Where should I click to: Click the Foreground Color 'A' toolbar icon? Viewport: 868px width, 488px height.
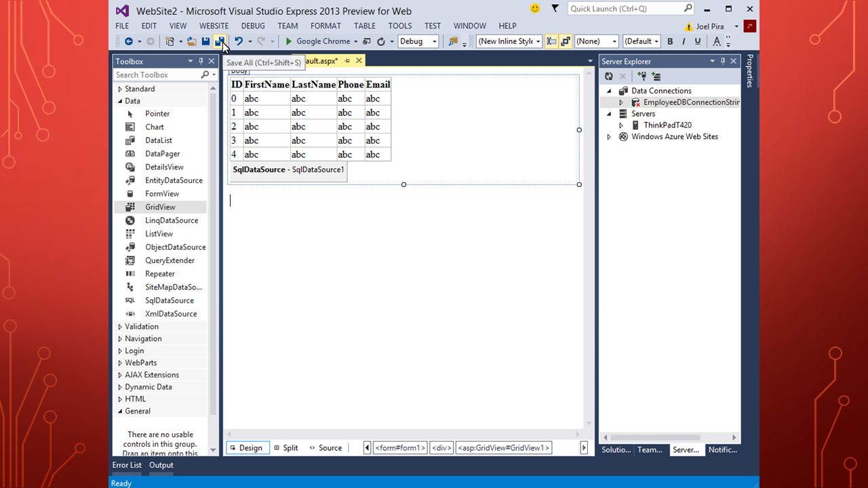coord(717,41)
